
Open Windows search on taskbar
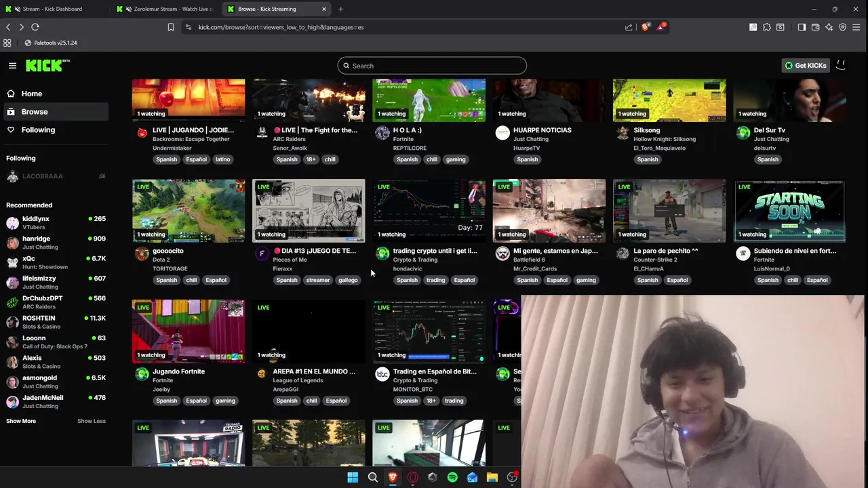pos(373,478)
